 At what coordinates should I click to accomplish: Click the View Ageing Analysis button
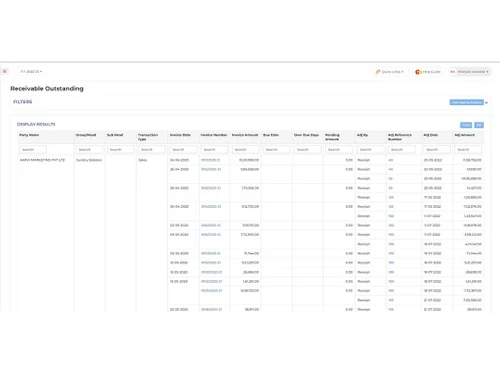pos(466,102)
